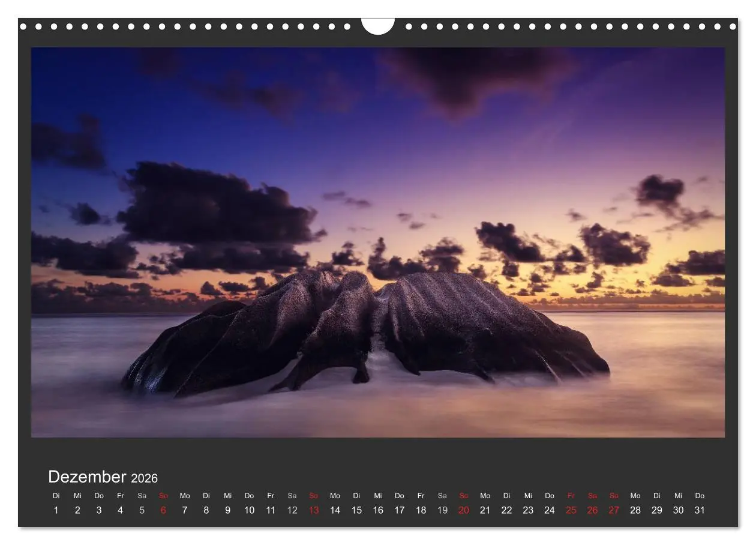Select date 23 in the calendar row

(x=528, y=510)
